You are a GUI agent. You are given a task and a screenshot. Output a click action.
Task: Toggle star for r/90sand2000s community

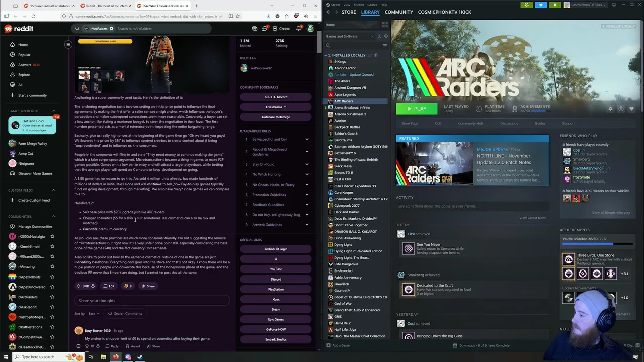click(52, 256)
